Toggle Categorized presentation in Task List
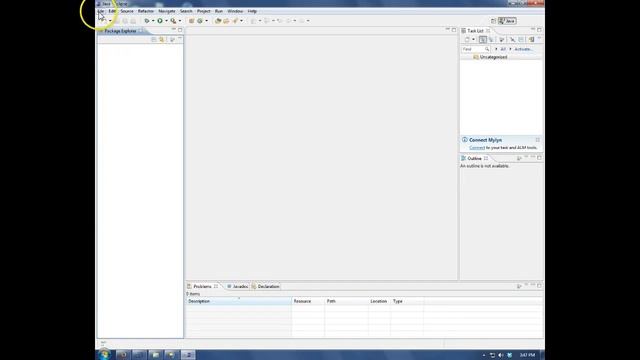 (483, 40)
